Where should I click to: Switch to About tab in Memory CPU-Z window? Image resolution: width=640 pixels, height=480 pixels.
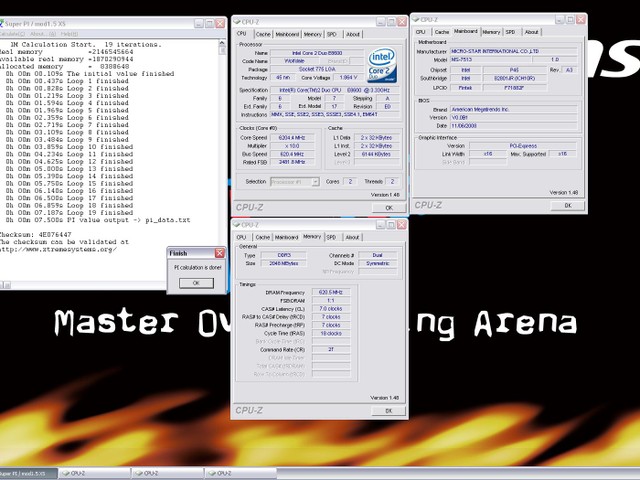(352, 237)
